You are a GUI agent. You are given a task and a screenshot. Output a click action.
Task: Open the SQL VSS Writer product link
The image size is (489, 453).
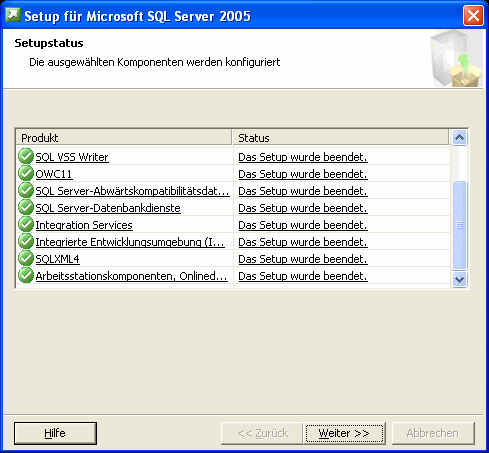click(x=72, y=157)
